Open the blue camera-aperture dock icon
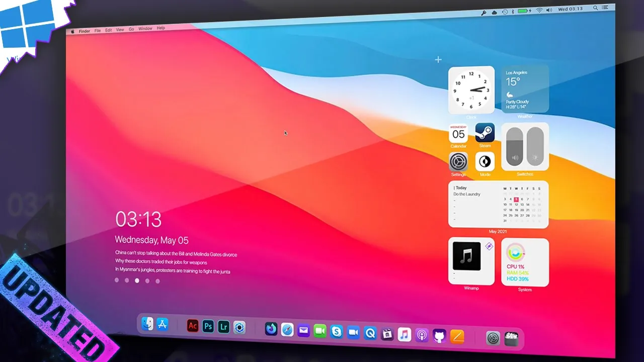644x362 pixels. [240, 328]
